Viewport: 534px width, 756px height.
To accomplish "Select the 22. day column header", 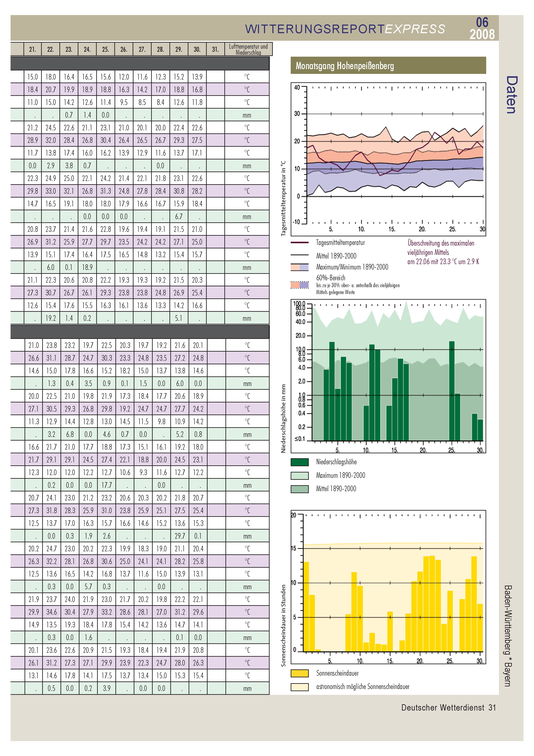I will pos(50,49).
